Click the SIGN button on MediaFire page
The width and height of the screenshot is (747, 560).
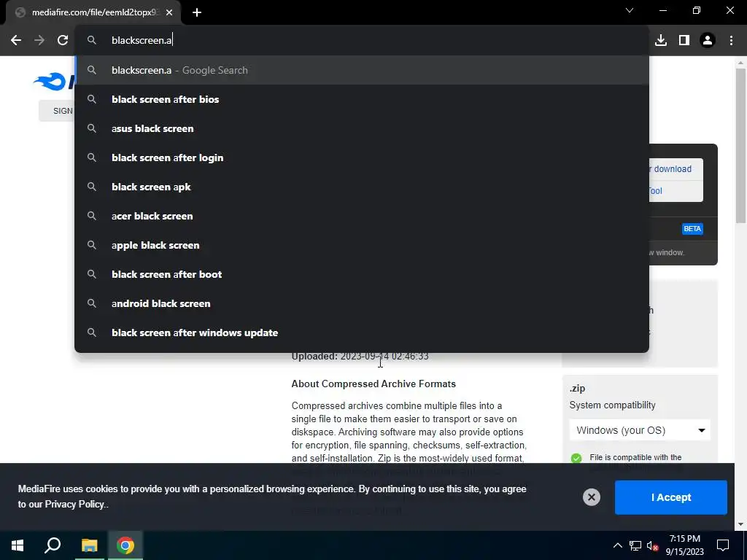(57, 111)
